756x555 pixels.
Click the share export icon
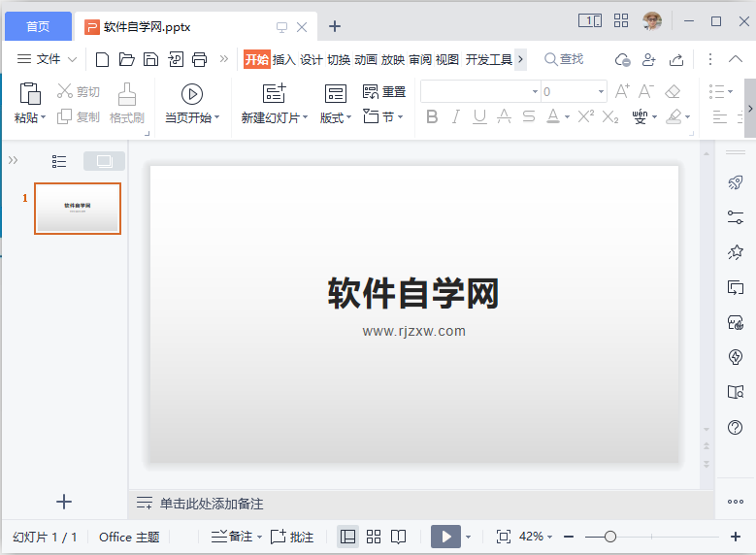676,60
